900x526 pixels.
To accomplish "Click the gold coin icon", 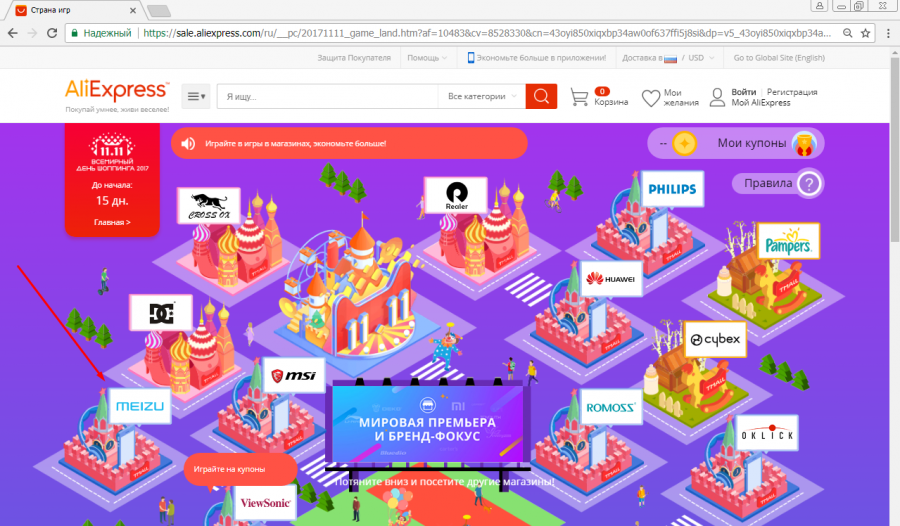I will (x=684, y=143).
